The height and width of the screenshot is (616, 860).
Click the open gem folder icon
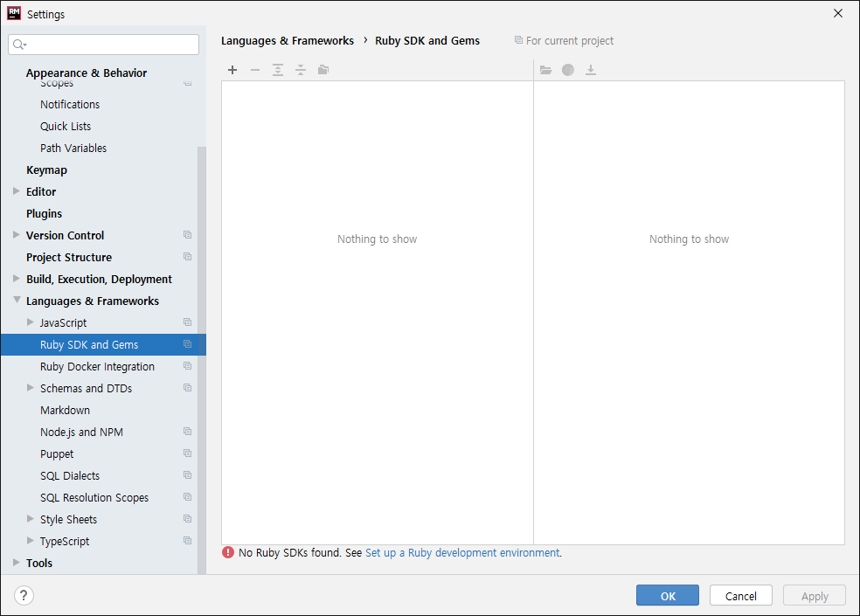pyautogui.click(x=545, y=70)
